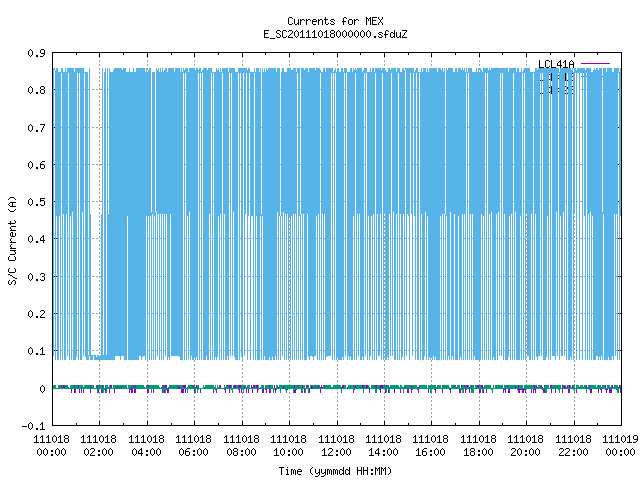This screenshot has width=640, height=480.
Task: Select the 111018 22:00 time tick label
Action: [573, 446]
